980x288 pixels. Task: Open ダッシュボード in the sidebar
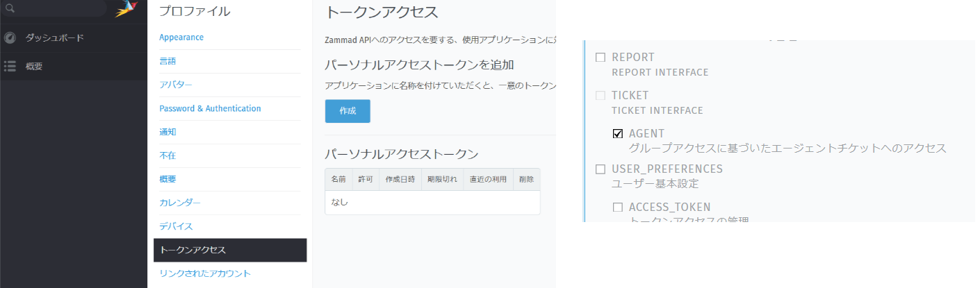click(54, 37)
